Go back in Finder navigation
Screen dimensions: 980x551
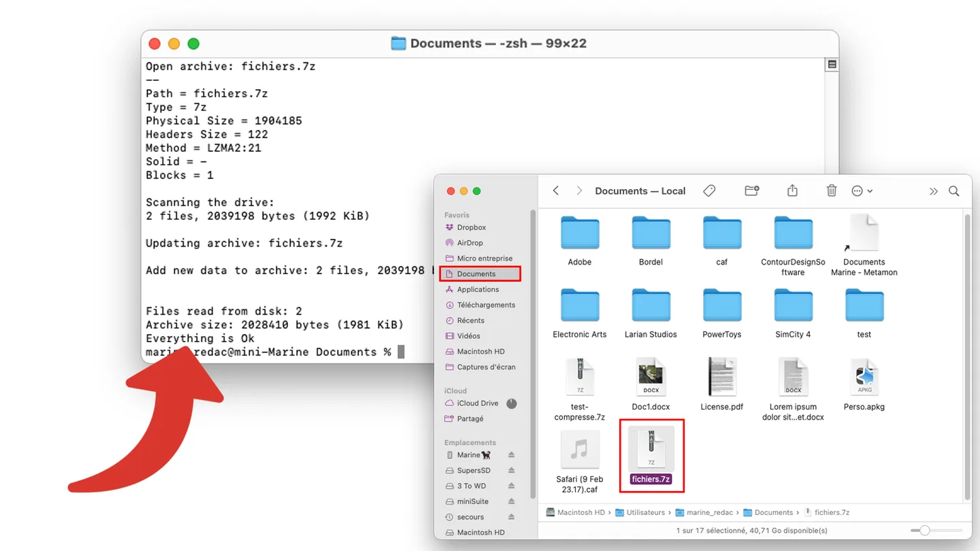point(556,191)
